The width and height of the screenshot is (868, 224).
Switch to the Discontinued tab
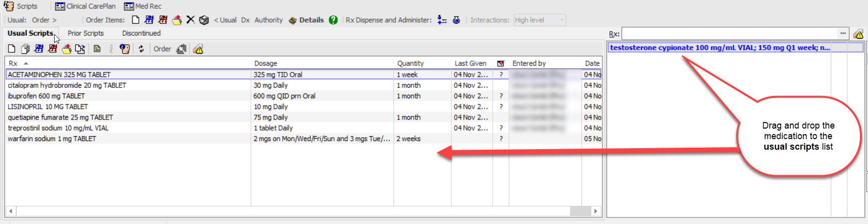coord(141,33)
